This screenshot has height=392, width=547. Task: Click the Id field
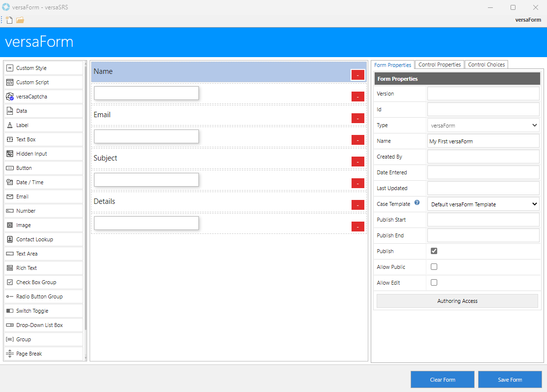tap(483, 109)
